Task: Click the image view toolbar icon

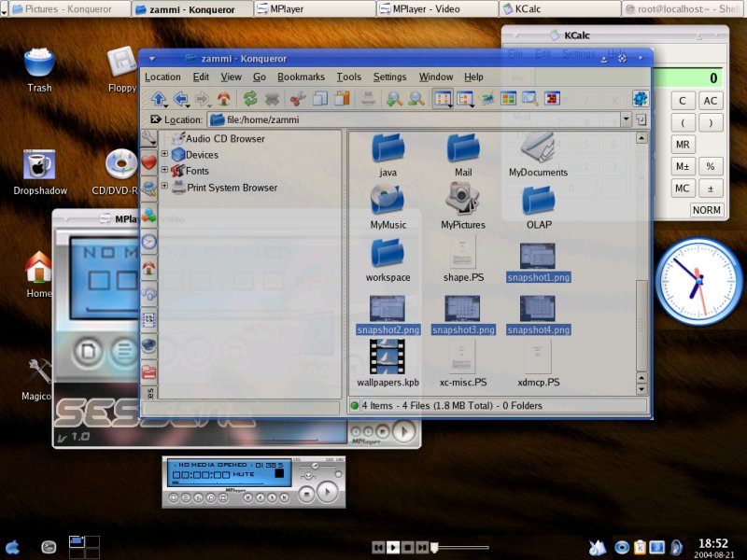Action: [486, 99]
